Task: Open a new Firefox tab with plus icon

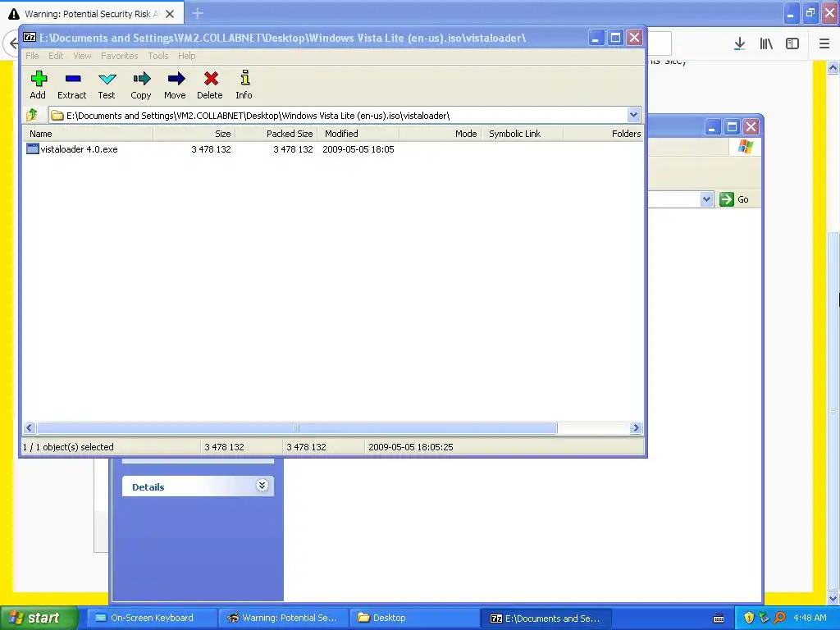Action: point(198,13)
